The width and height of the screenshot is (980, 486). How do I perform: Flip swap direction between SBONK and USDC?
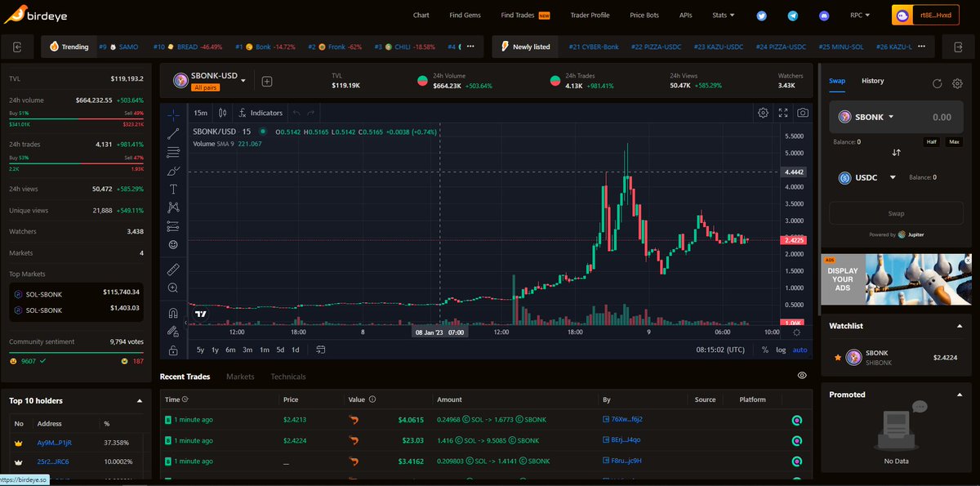tap(896, 153)
